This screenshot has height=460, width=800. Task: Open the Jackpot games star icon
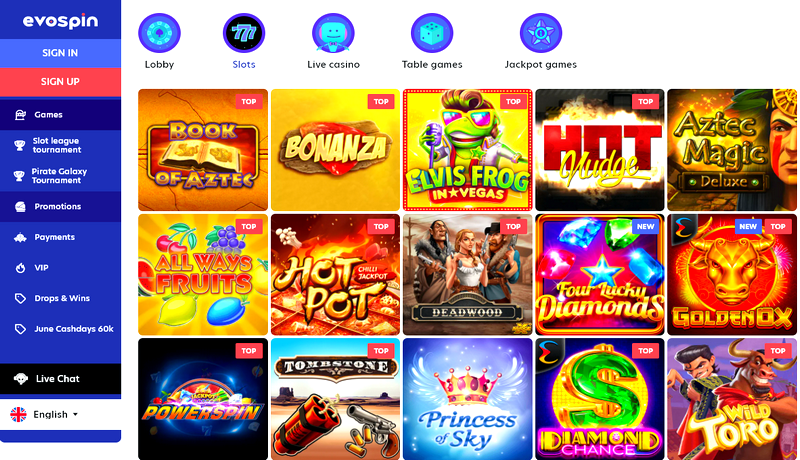(541, 33)
